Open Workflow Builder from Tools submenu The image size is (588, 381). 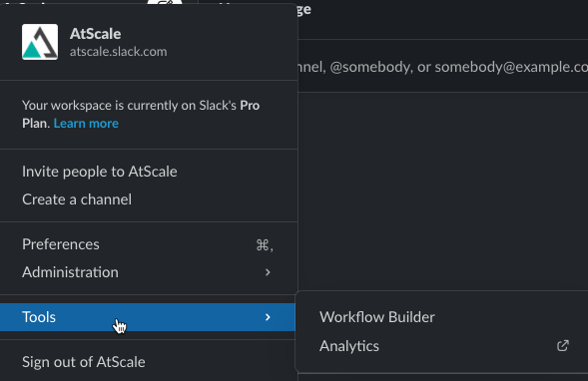coord(377,317)
